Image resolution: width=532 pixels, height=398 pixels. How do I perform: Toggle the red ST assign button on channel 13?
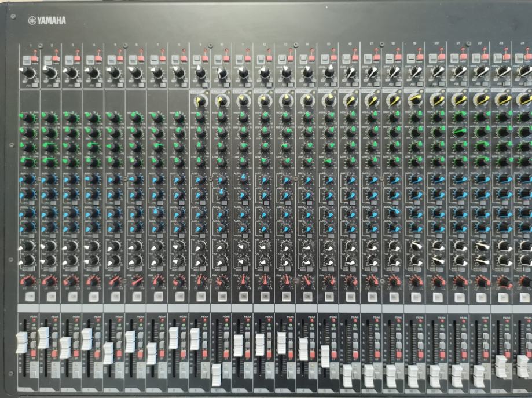(291, 354)
